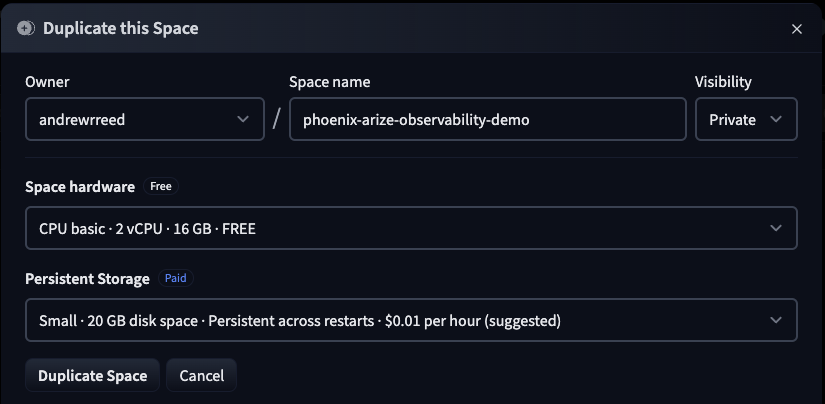
Task: Close the Duplicate this Space dialog
Action: (x=797, y=29)
